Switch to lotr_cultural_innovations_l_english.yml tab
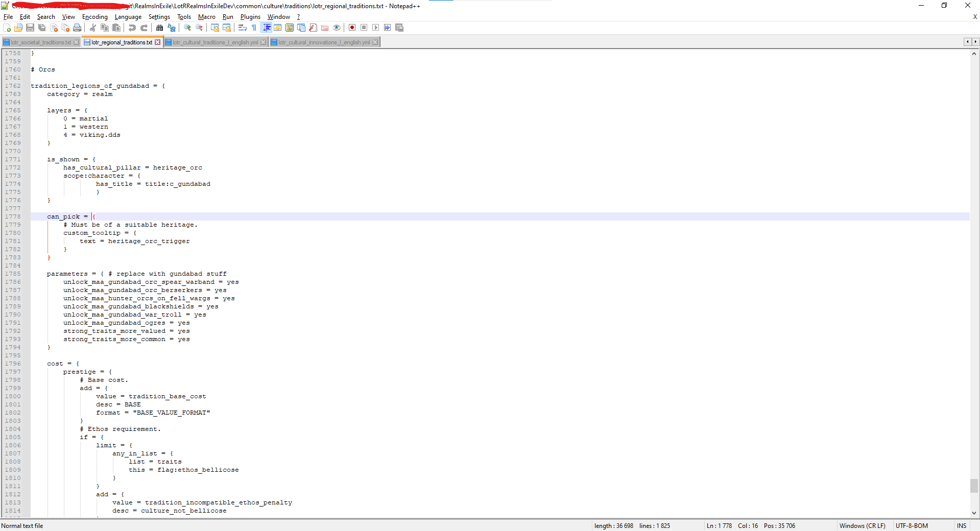 [324, 42]
